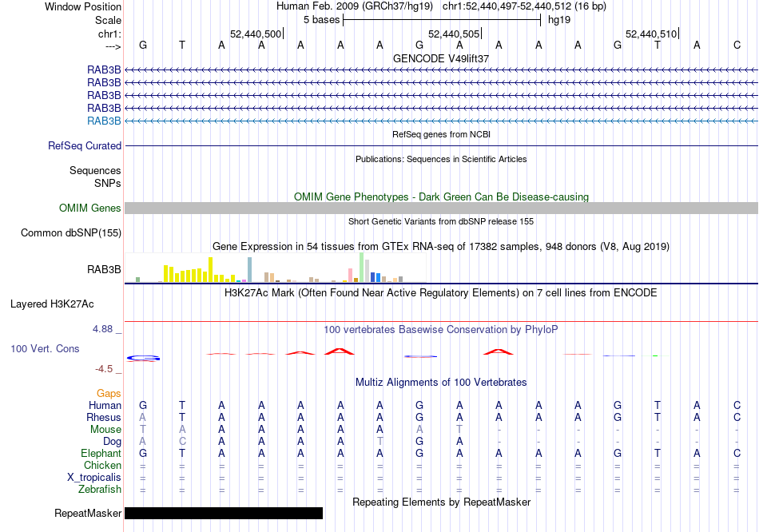Viewport: 759px width, 532px height.
Task: Click the gray C base in Dog row
Action: coord(182,442)
